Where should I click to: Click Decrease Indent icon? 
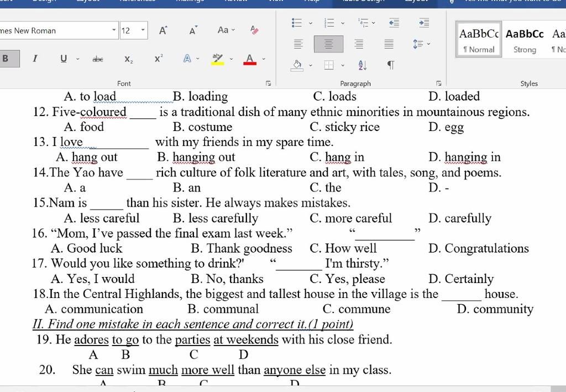point(394,23)
